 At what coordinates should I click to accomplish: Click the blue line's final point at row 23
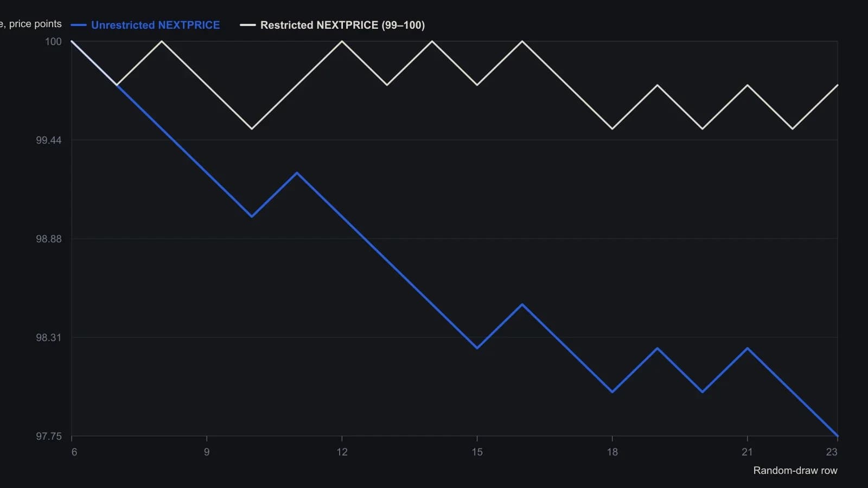click(x=838, y=436)
